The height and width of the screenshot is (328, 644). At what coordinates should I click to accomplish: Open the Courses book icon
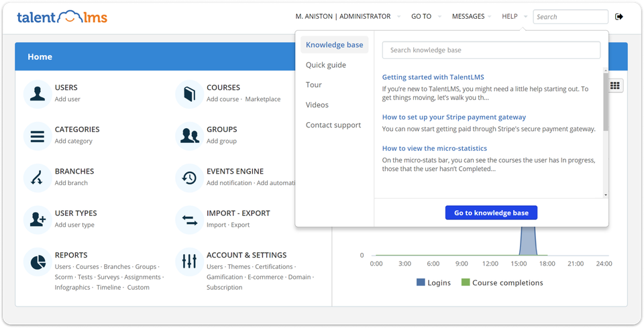[189, 94]
